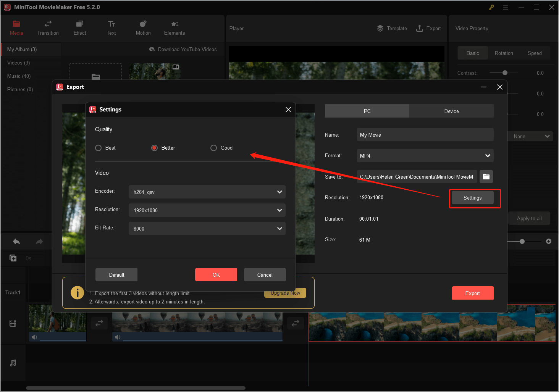Click the Name field My Movie

tap(425, 135)
